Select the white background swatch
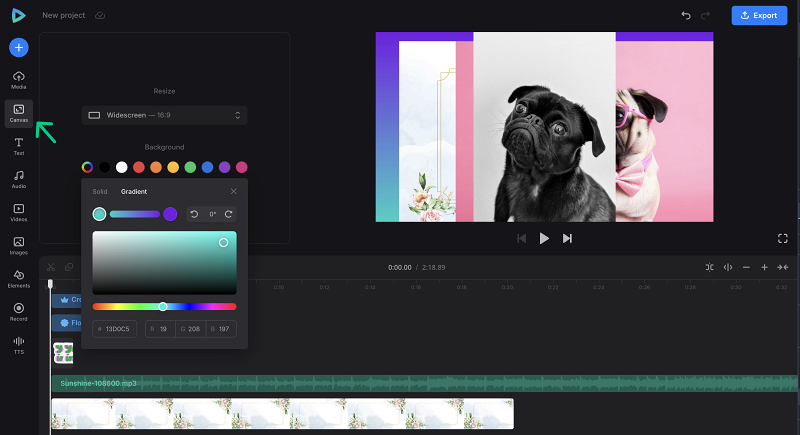The image size is (800, 435). 121,167
